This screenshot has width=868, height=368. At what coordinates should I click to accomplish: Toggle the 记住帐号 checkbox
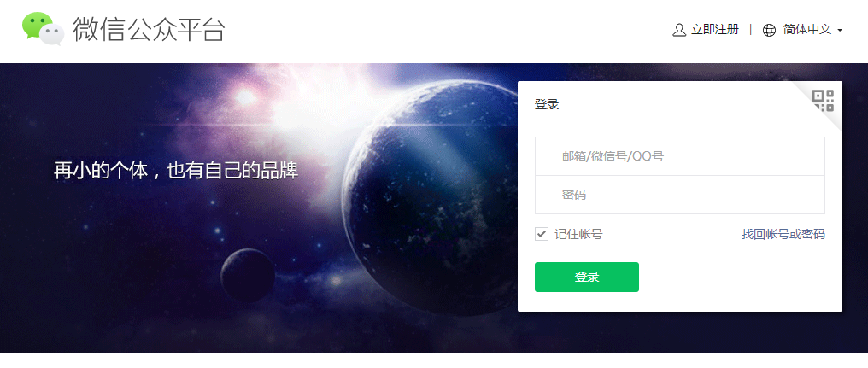[x=542, y=234]
